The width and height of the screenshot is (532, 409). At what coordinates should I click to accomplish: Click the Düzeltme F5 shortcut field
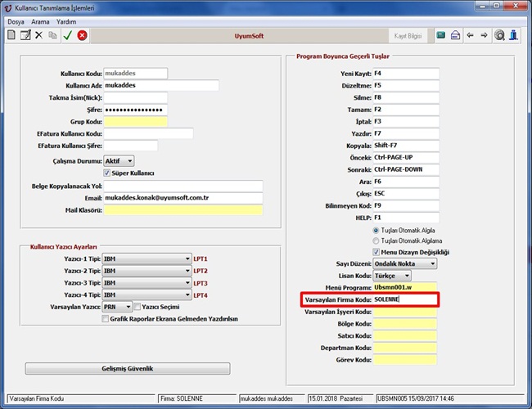pyautogui.click(x=406, y=85)
